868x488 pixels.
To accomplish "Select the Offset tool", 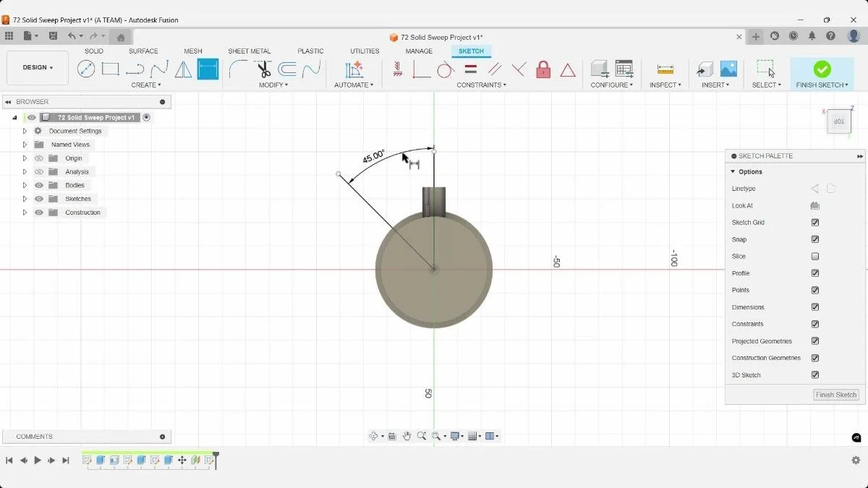I will pyautogui.click(x=287, y=69).
